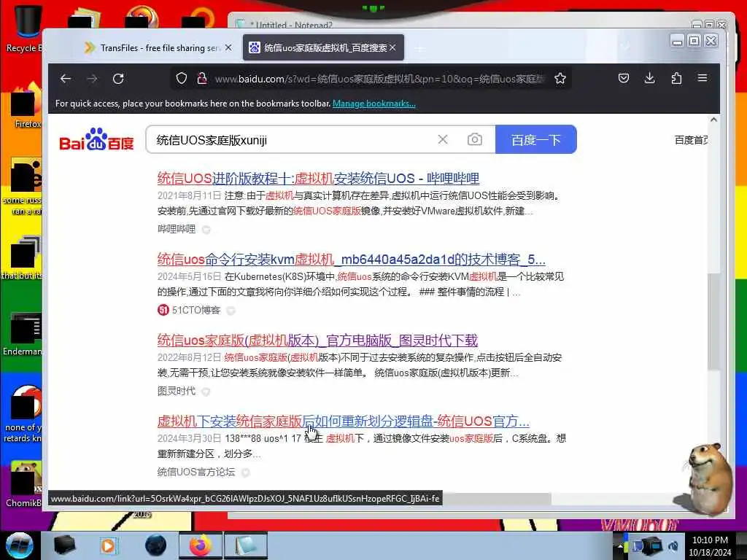Open the Windows Start button

(x=19, y=545)
